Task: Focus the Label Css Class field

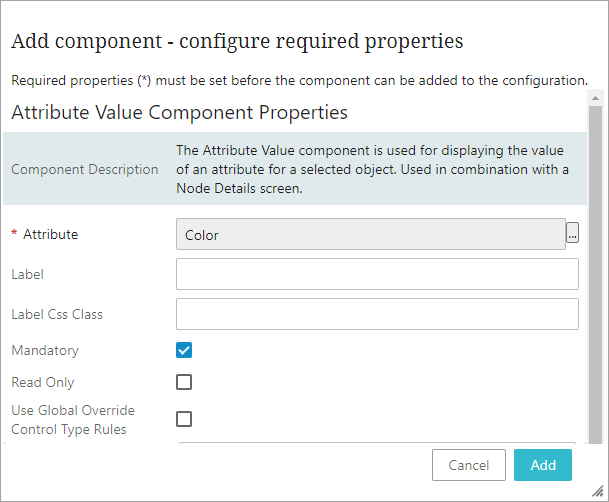Action: [377, 314]
